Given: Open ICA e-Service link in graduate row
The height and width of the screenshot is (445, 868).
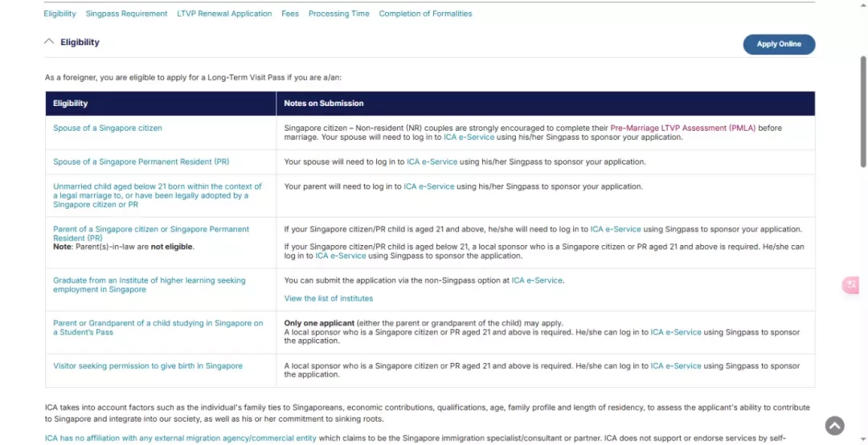Looking at the screenshot, I should tap(537, 280).
